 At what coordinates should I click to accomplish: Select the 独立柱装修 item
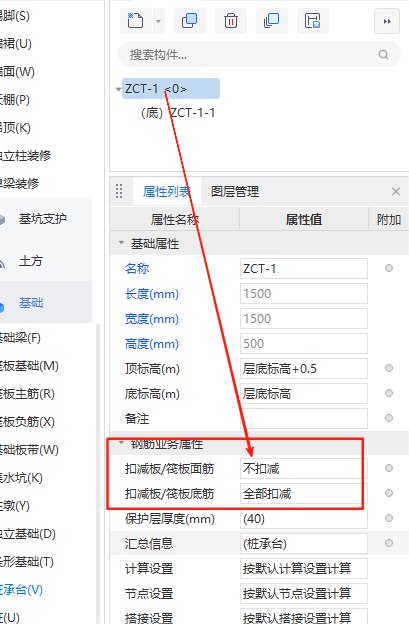click(25, 156)
